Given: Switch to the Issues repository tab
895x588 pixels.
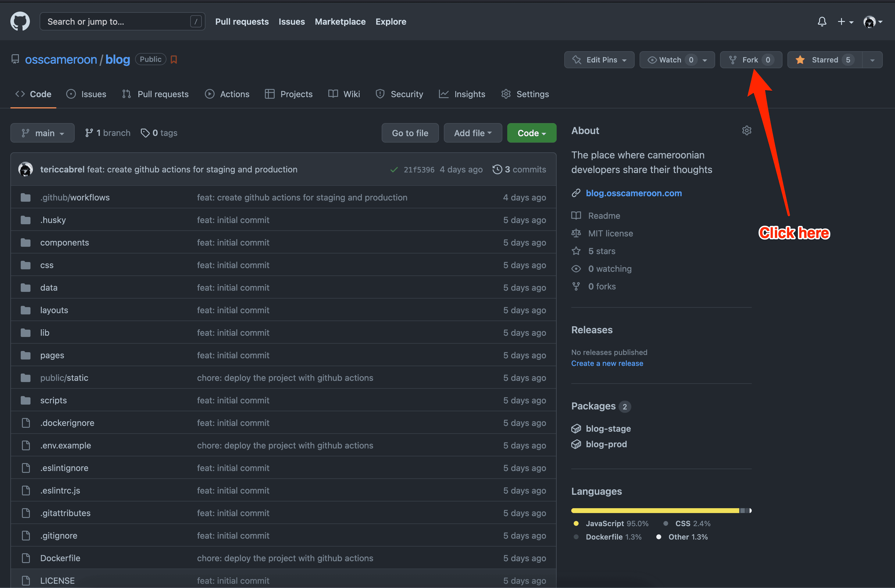Looking at the screenshot, I should 87,94.
